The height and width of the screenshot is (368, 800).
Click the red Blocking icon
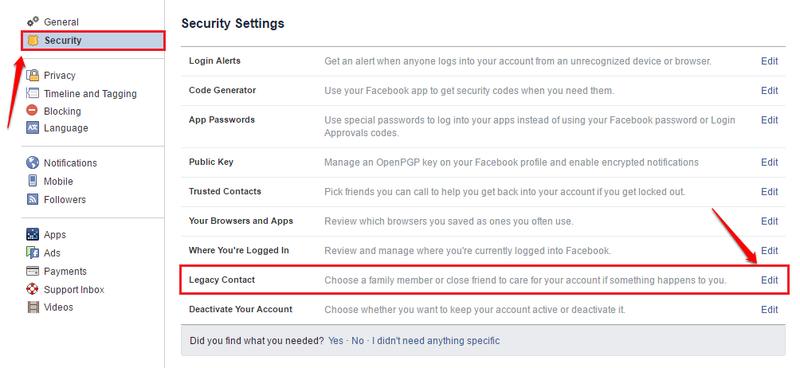[33, 111]
